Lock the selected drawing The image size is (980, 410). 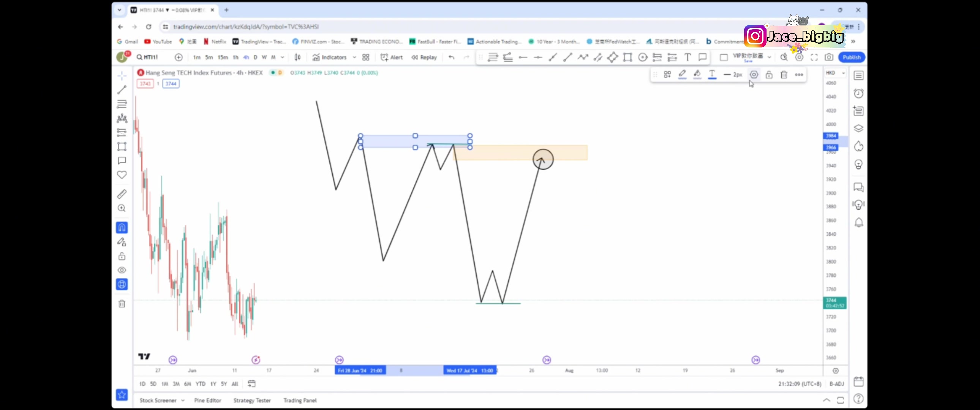[769, 74]
